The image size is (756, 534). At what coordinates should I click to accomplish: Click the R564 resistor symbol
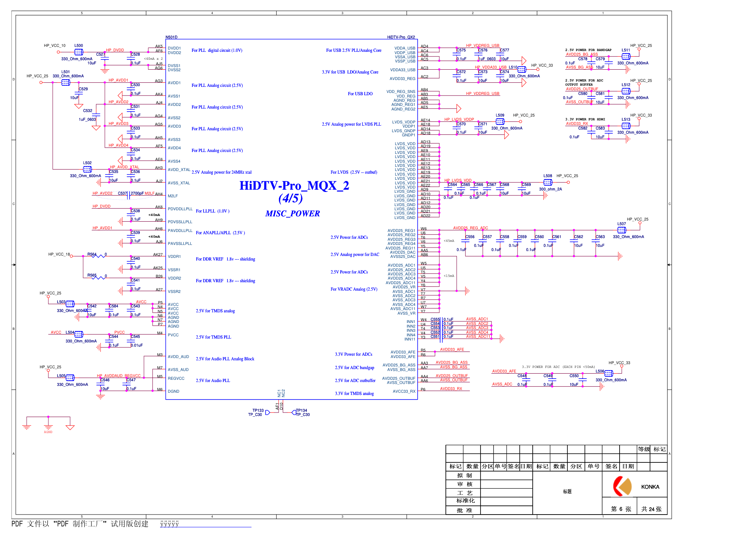pos(98,256)
